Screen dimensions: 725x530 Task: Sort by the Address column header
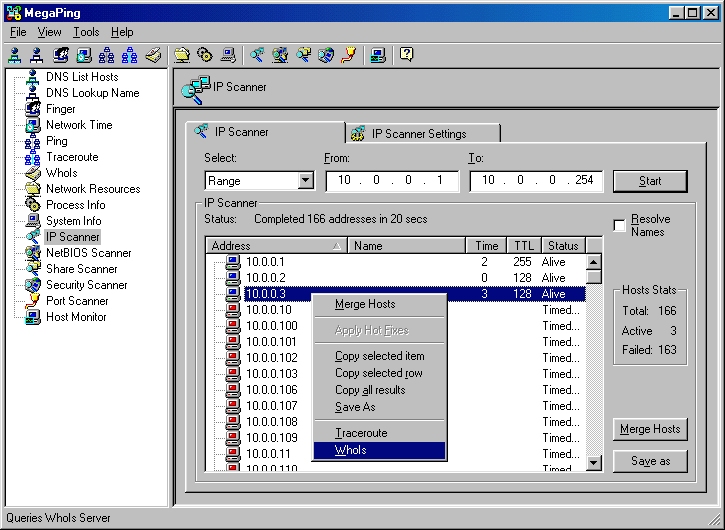click(x=276, y=246)
